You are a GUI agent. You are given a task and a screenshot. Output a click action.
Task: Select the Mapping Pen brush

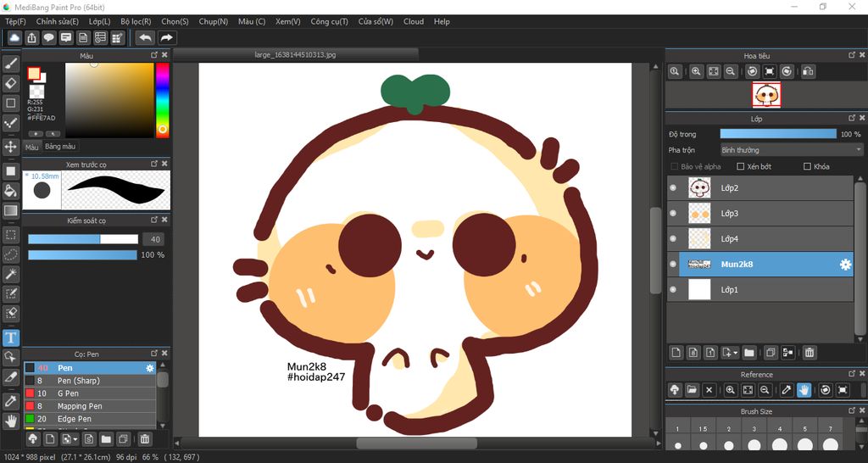click(90, 406)
